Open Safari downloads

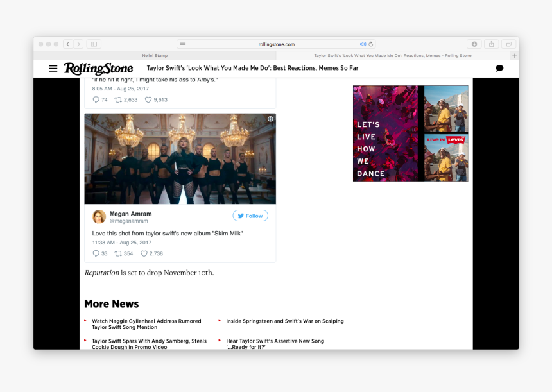(474, 44)
